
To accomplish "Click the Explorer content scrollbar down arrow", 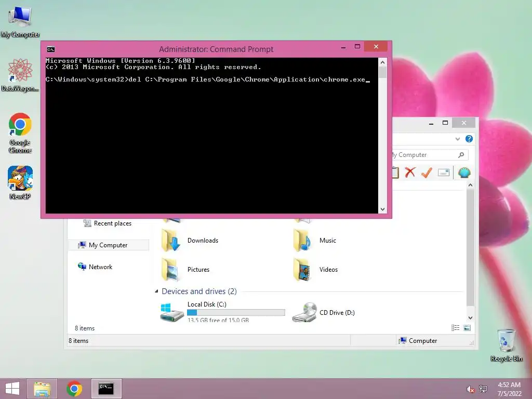I will tap(470, 318).
